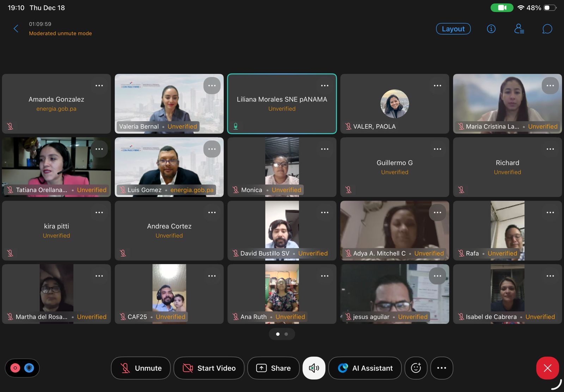Expand the toolbar's more options menu
564x392 pixels.
click(x=442, y=368)
